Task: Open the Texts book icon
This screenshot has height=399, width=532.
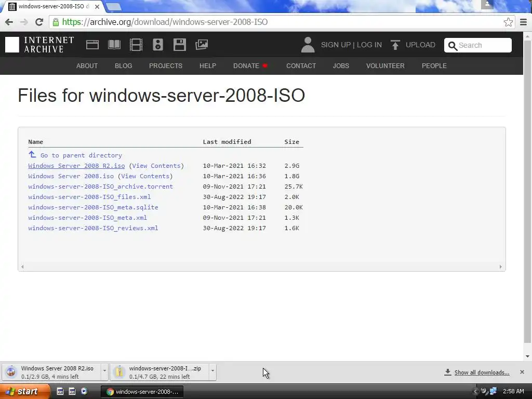Action: coord(114,45)
